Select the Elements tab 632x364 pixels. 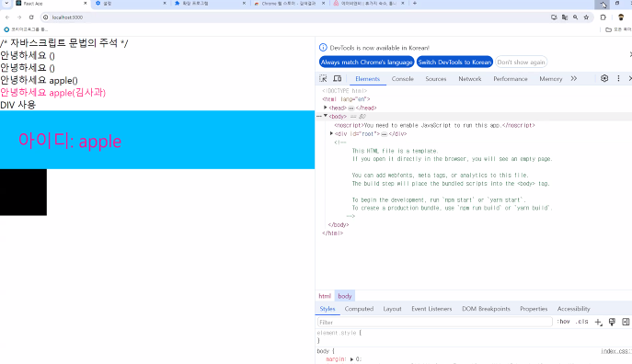tap(367, 79)
